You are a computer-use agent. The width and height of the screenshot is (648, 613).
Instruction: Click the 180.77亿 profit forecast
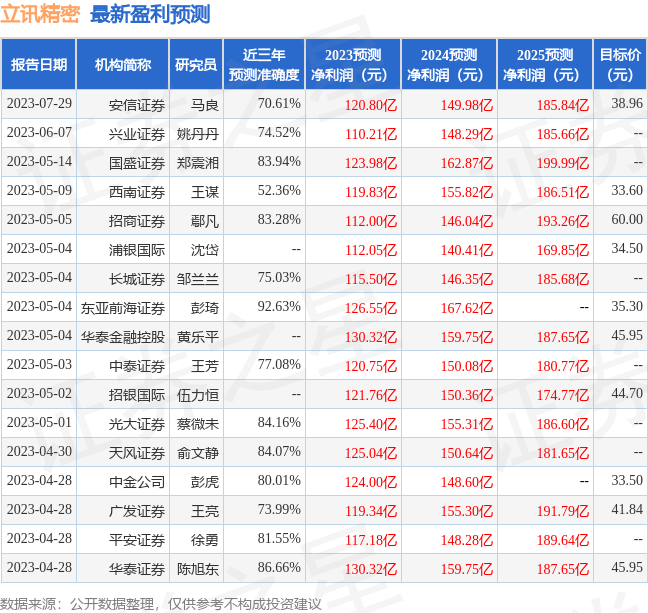tap(563, 366)
